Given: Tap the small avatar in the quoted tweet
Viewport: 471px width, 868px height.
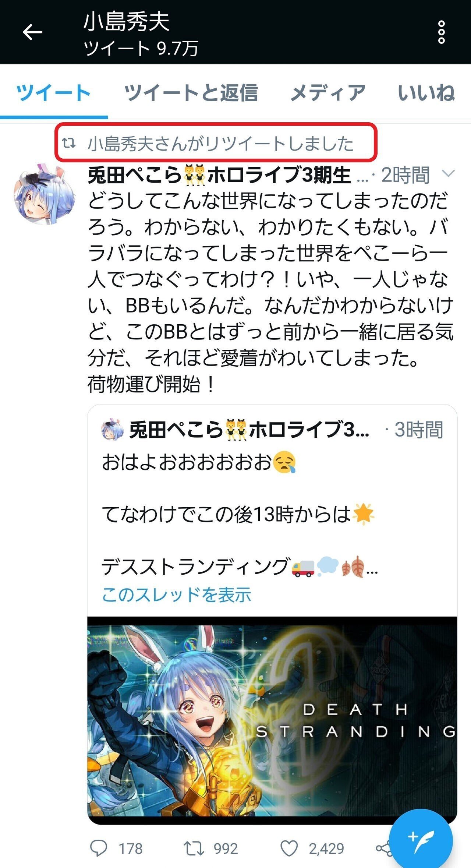Looking at the screenshot, I should point(112,429).
